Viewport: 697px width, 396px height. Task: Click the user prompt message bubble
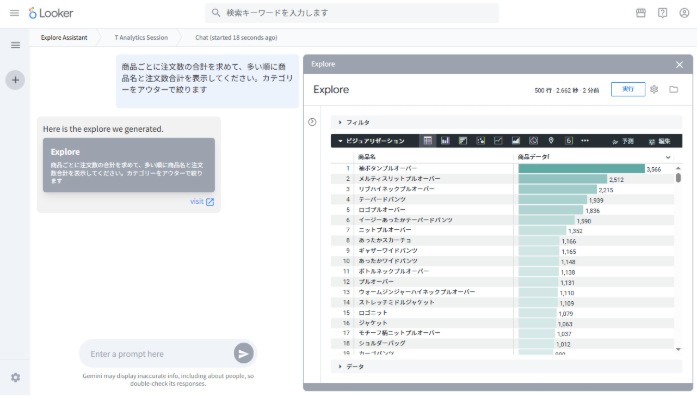208,81
